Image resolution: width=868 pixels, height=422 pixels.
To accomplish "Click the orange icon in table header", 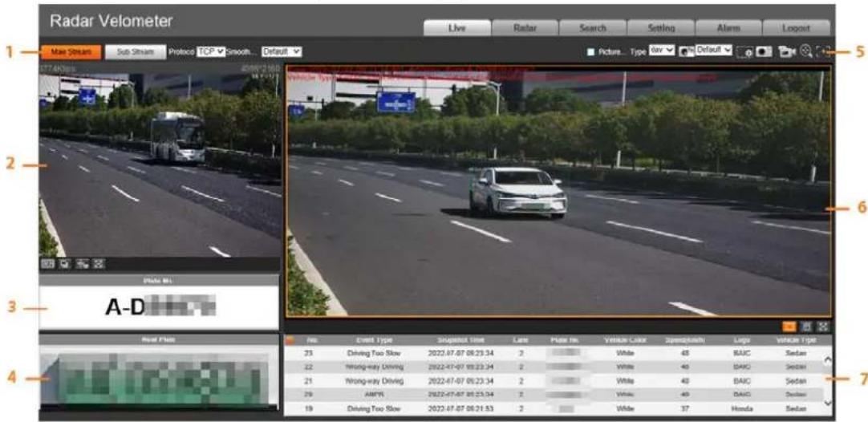I will click(x=290, y=341).
